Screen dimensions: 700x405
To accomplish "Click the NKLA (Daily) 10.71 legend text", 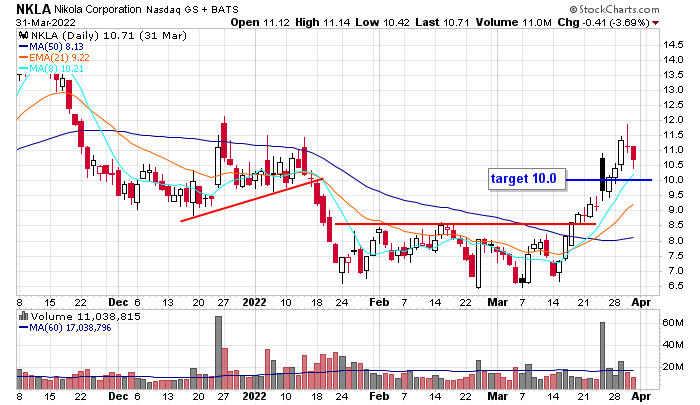I will click(x=108, y=35).
